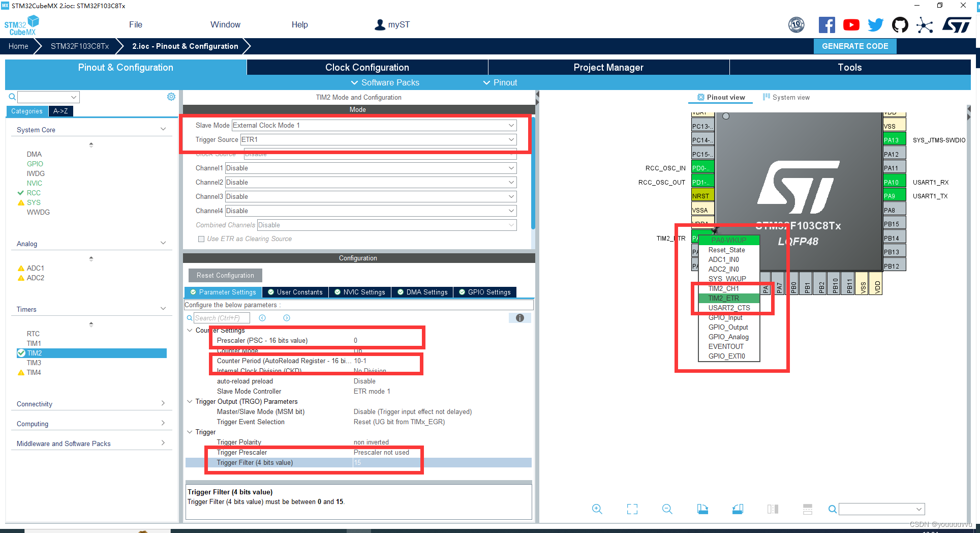Open the ST YouTube channel icon
The width and height of the screenshot is (980, 533).
pyautogui.click(x=851, y=25)
